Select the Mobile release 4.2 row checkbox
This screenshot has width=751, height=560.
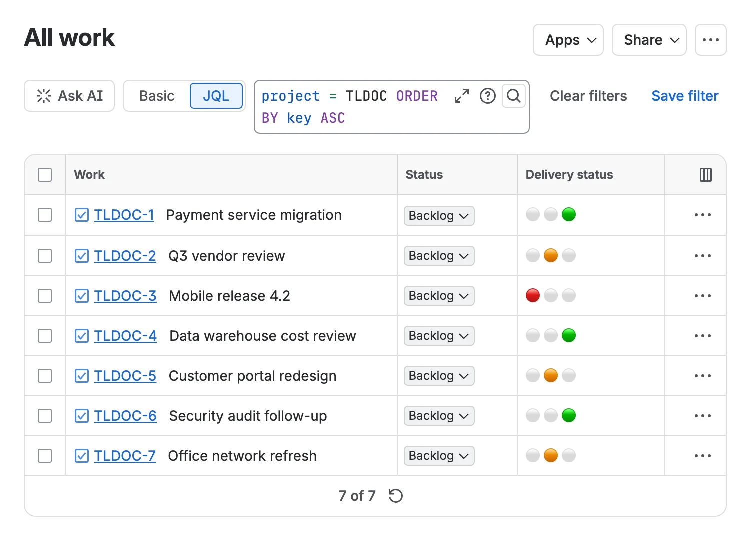(x=45, y=296)
